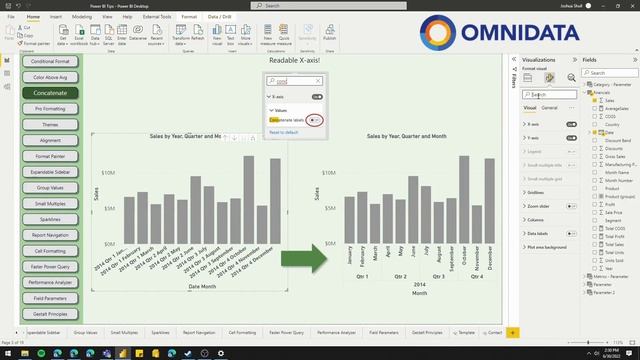The width and height of the screenshot is (640, 360).
Task: Open the Analytics magnifier icon
Action: [571, 78]
